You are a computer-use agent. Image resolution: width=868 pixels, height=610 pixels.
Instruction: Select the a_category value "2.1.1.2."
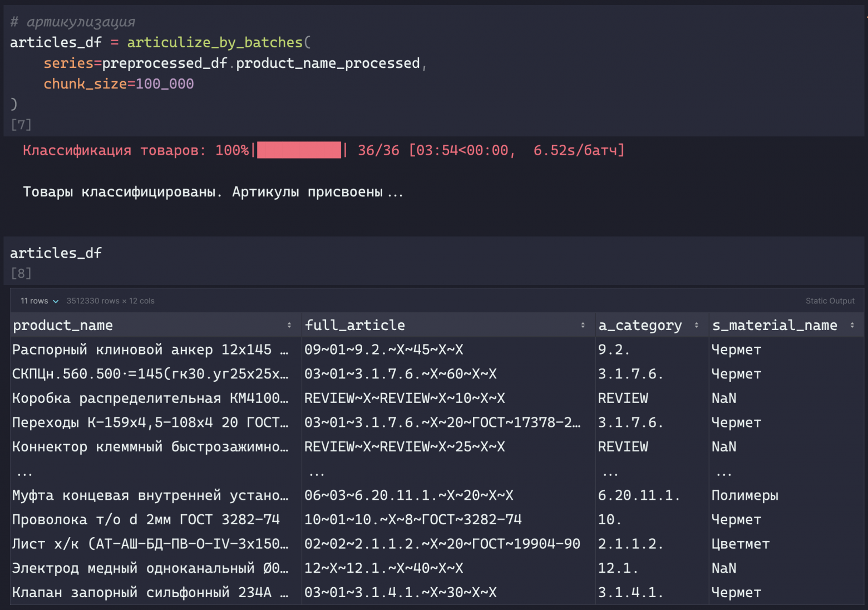point(630,544)
